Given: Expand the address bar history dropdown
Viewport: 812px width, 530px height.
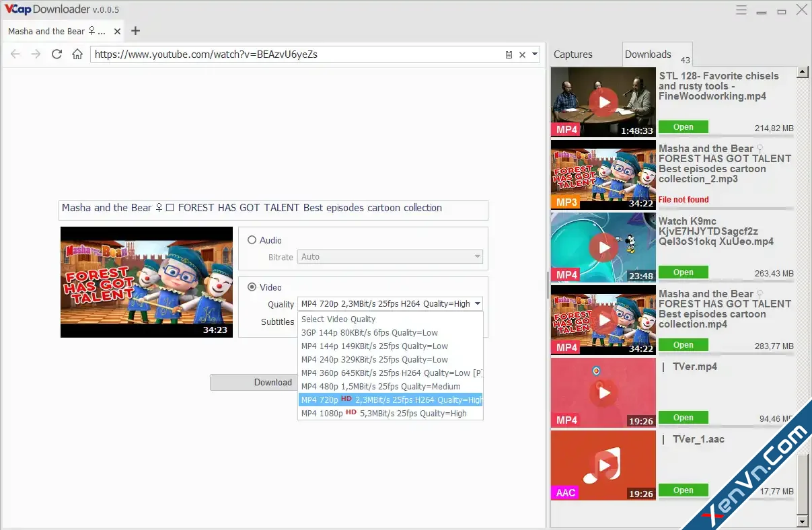Looking at the screenshot, I should pyautogui.click(x=534, y=54).
